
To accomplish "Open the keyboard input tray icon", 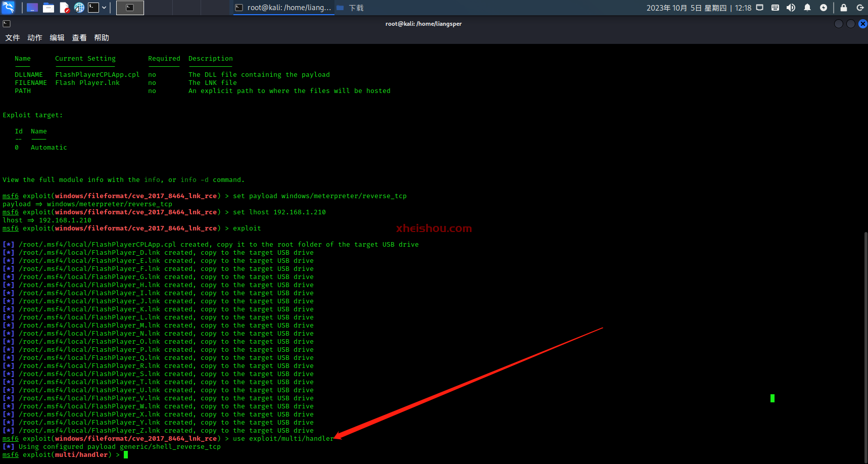I will (775, 8).
